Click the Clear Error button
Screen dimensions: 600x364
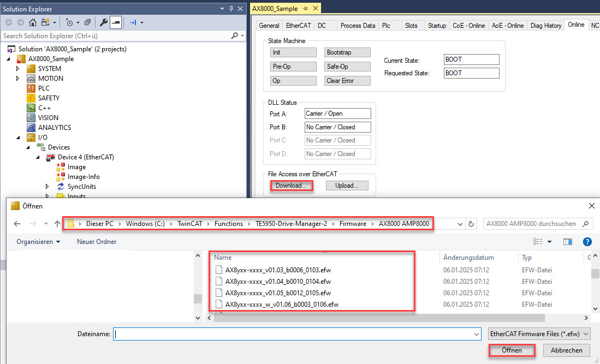[347, 81]
